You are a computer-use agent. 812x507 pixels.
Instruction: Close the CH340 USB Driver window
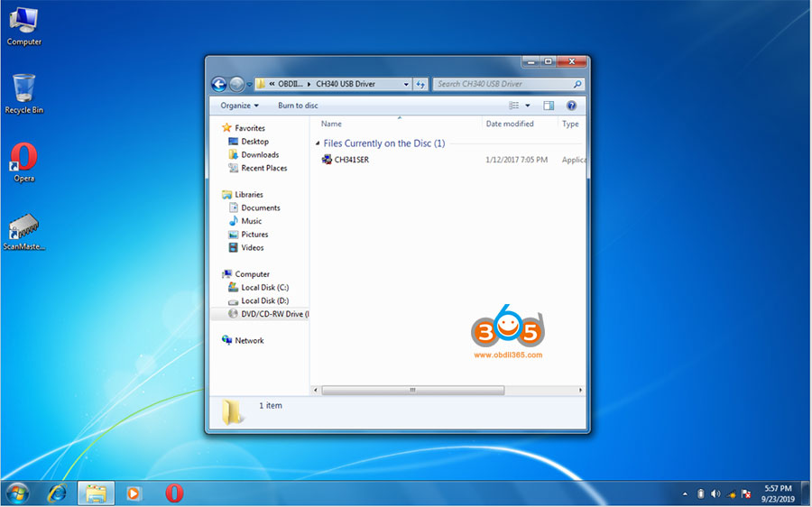[x=572, y=61]
